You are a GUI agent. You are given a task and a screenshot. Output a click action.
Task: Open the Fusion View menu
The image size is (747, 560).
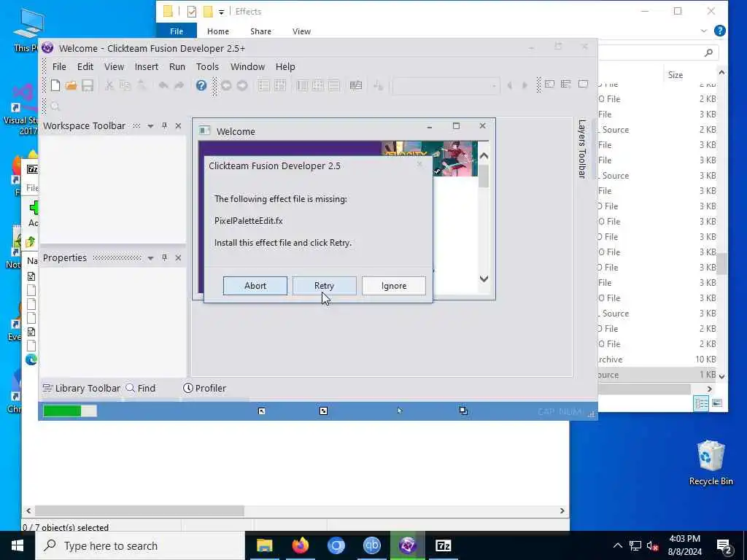114,66
